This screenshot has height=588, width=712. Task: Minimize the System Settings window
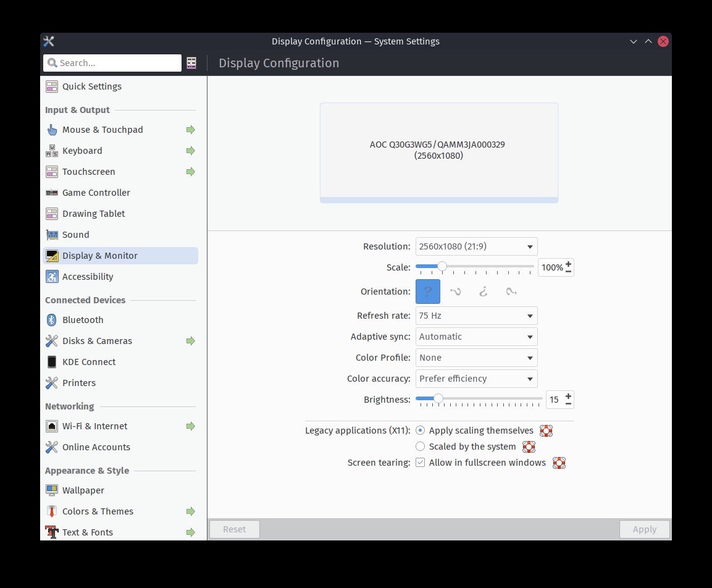pos(634,41)
